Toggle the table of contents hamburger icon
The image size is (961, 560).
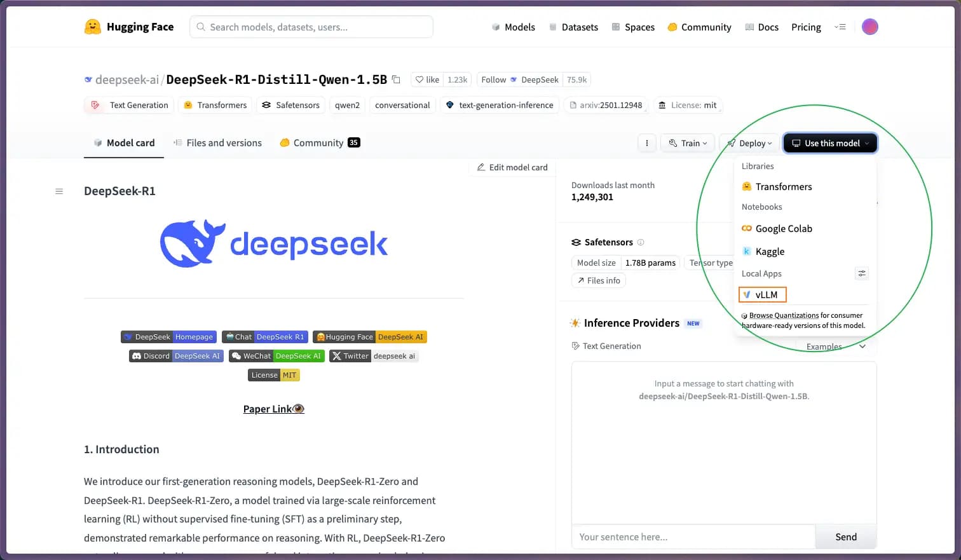[x=59, y=191]
